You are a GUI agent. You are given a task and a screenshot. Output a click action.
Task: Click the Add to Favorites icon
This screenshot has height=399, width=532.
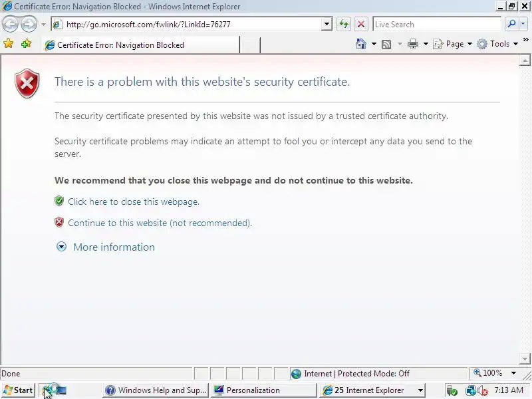[x=26, y=44]
